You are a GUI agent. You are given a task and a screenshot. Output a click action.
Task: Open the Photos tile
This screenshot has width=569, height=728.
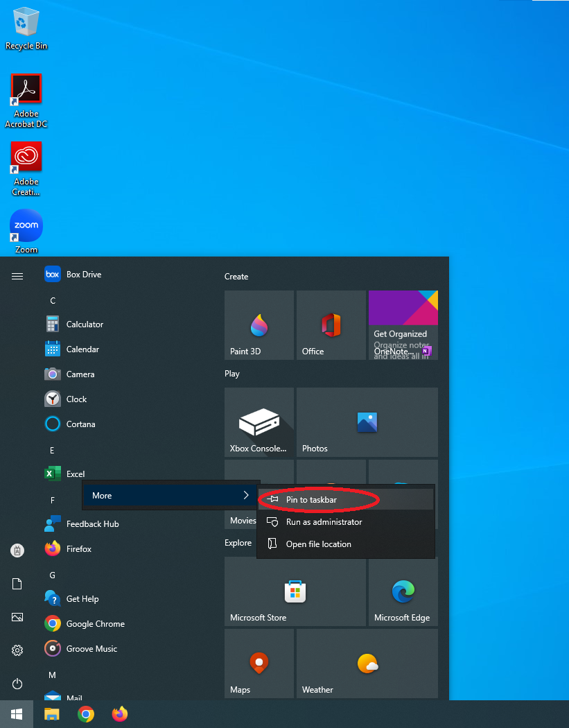(x=367, y=422)
